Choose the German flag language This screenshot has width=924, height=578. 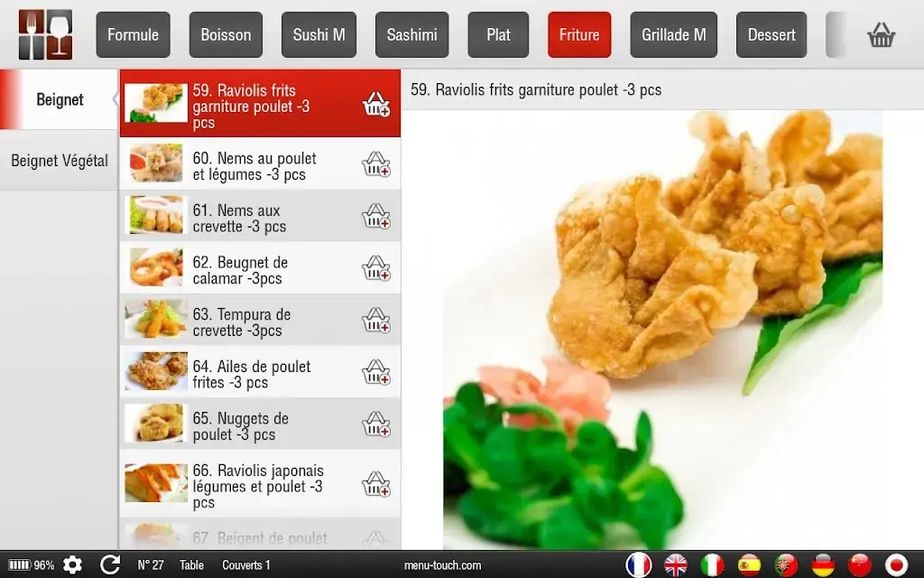coord(823,565)
